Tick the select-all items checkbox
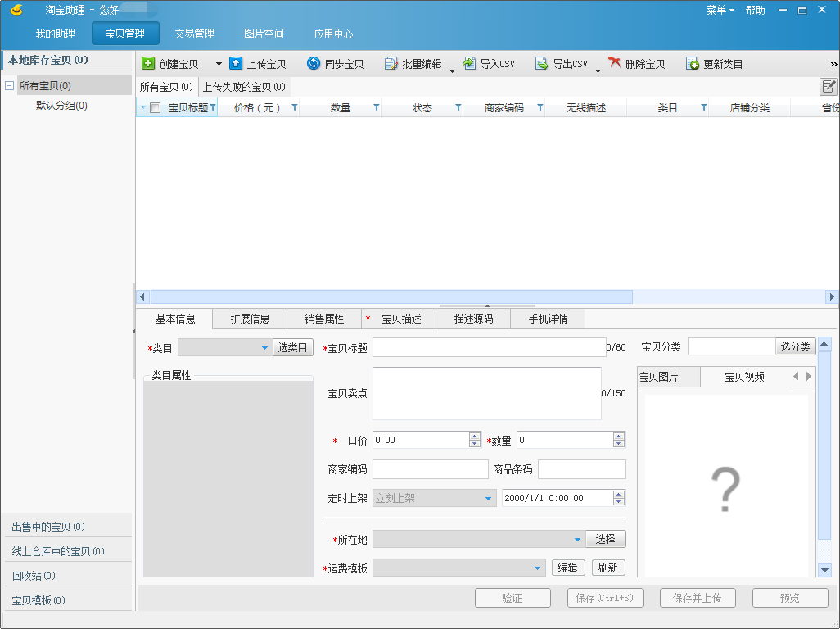 click(156, 107)
